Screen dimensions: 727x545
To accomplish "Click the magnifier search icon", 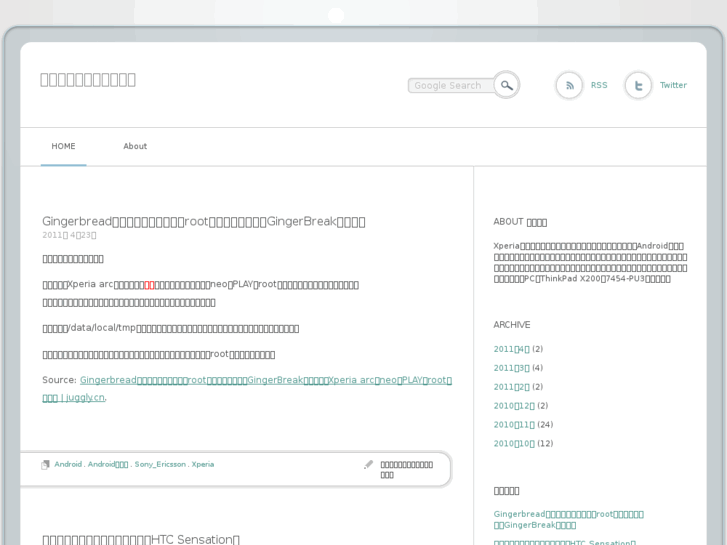I will tap(507, 85).
